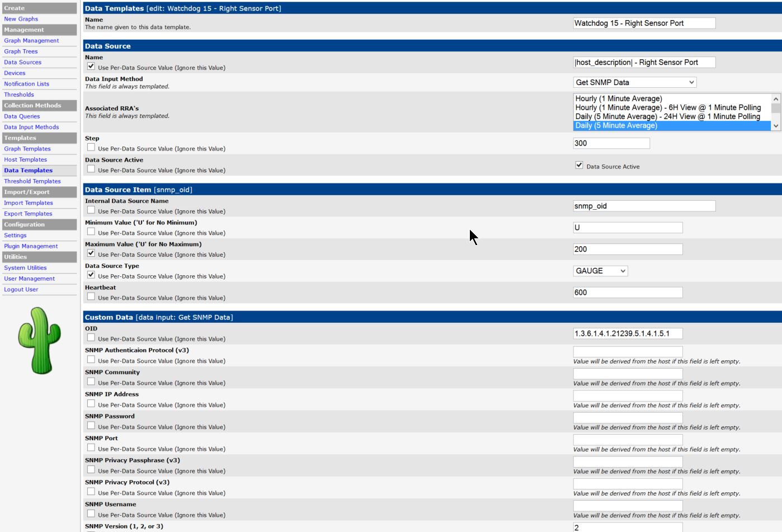Edit the Maximum Value field 200

point(628,249)
